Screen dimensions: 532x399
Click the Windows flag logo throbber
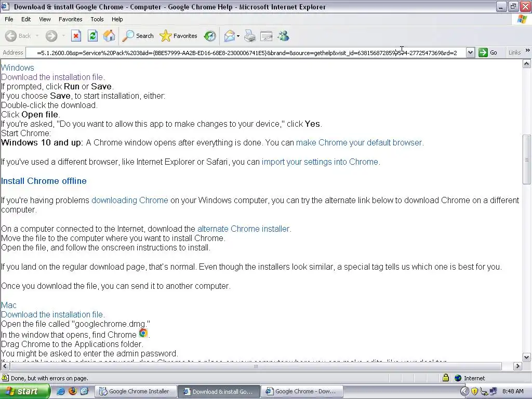click(523, 19)
